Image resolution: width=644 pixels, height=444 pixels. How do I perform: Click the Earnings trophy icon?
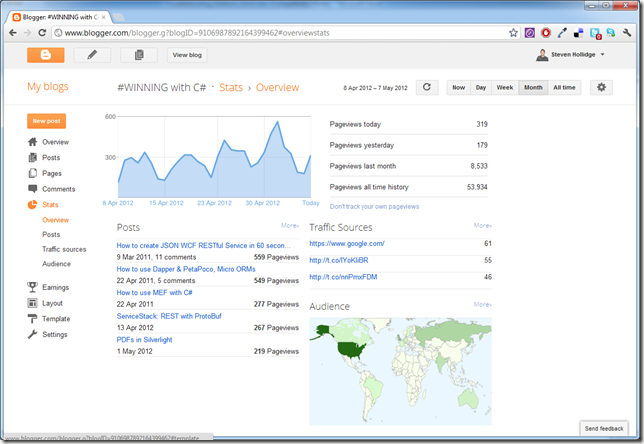pyautogui.click(x=32, y=288)
